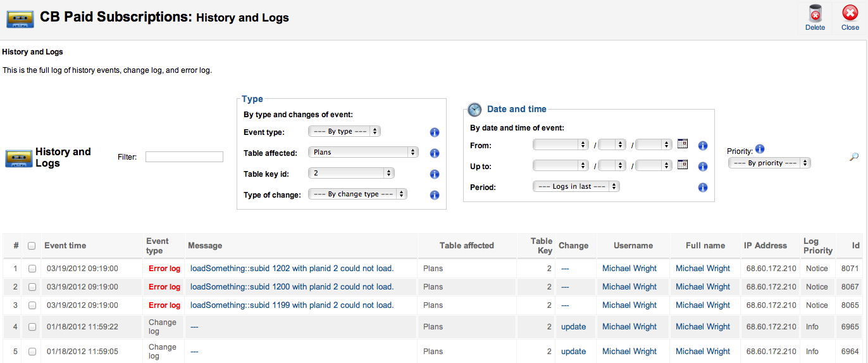
Task: Check the checkbox for row 1
Action: pos(32,269)
